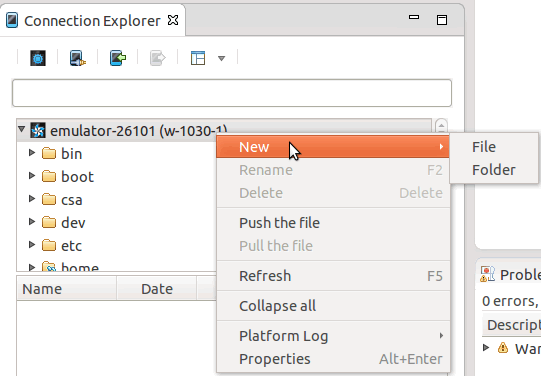Expand the boot folder
The height and width of the screenshot is (376, 541).
(32, 175)
